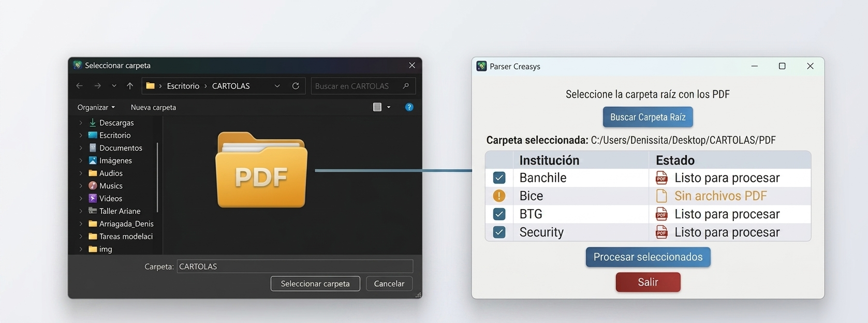Open address bar history dropdown
The height and width of the screenshot is (323, 868).
[x=277, y=86]
